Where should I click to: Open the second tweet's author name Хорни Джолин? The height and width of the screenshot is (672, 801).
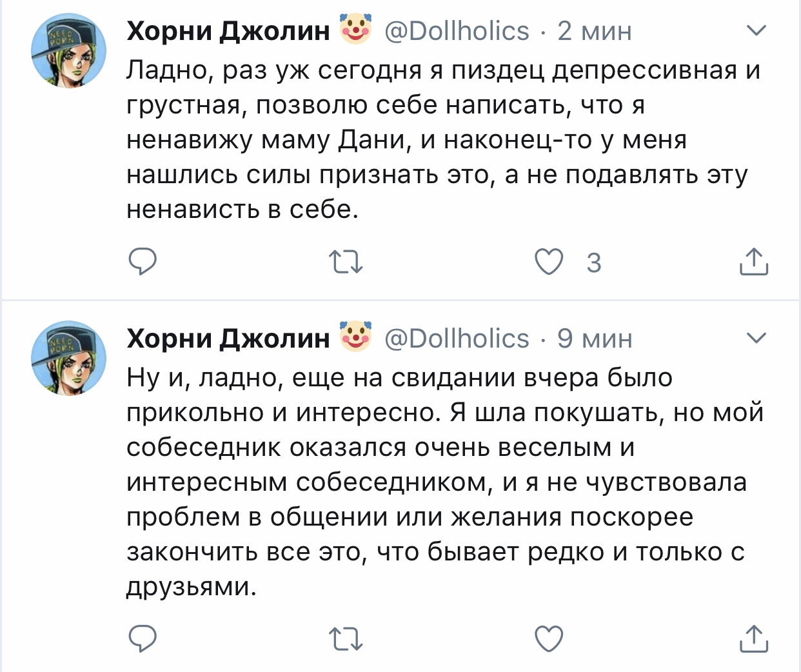228,339
